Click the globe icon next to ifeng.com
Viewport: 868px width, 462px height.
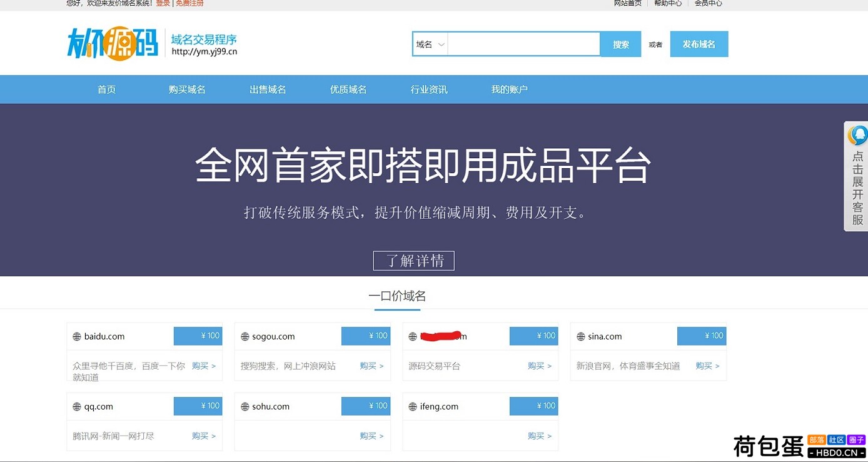tap(413, 406)
